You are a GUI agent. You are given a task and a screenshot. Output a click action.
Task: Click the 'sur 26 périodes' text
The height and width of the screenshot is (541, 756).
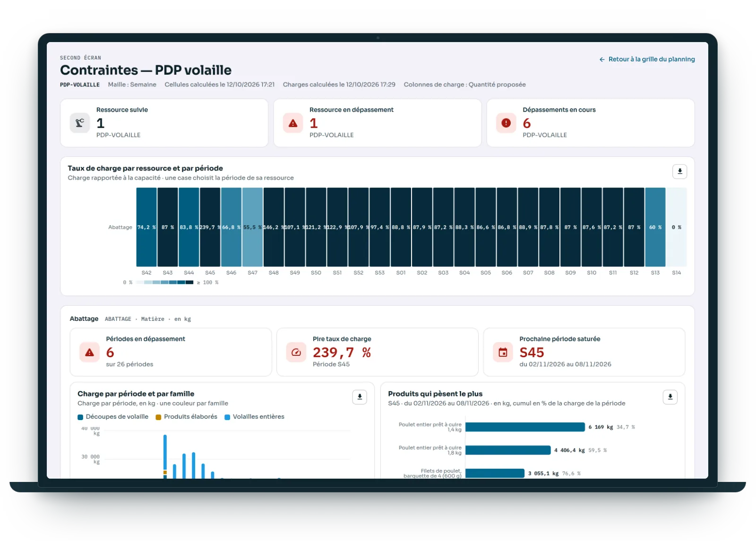129,364
